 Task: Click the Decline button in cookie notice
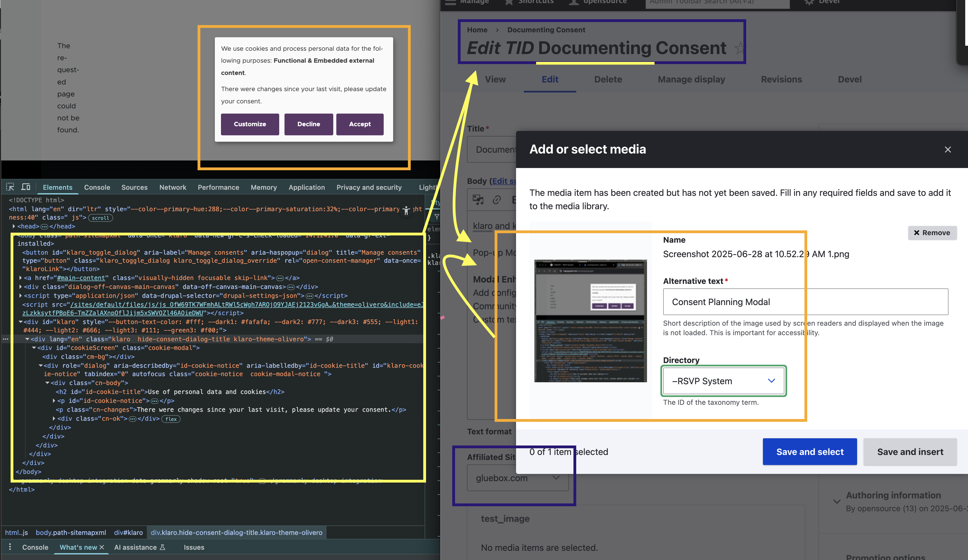click(308, 124)
